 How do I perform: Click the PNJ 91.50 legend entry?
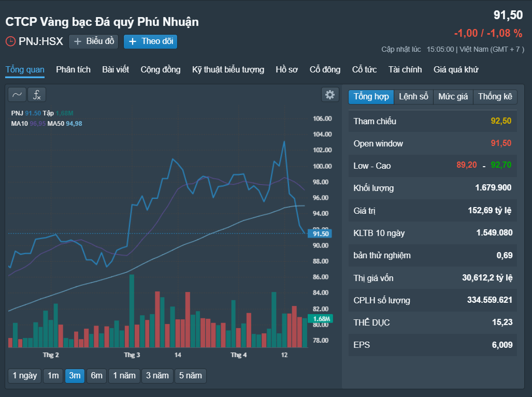[26, 113]
